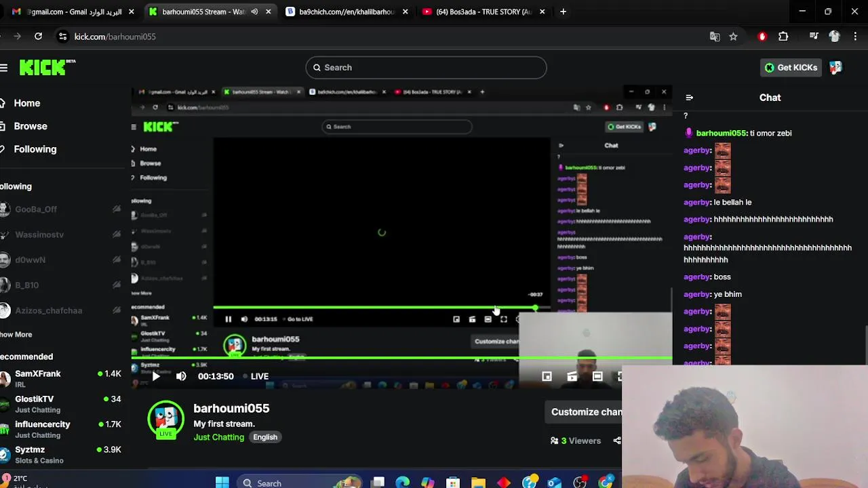Open OBS Studio from taskbar
The image size is (868, 488).
point(580,483)
